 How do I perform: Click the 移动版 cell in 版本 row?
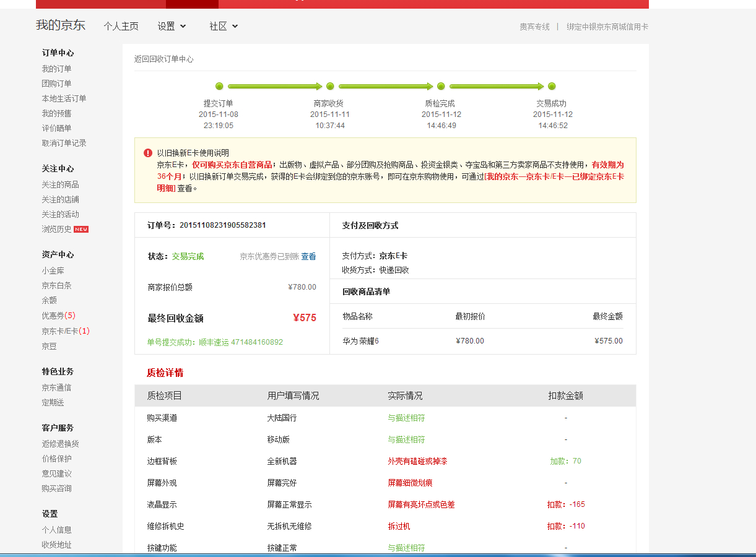coord(279,439)
